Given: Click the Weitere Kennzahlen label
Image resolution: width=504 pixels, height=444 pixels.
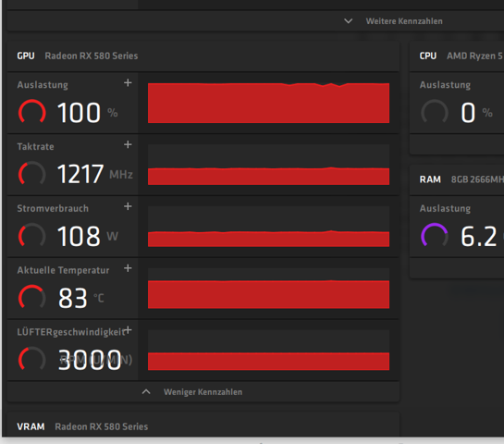Looking at the screenshot, I should pos(404,21).
